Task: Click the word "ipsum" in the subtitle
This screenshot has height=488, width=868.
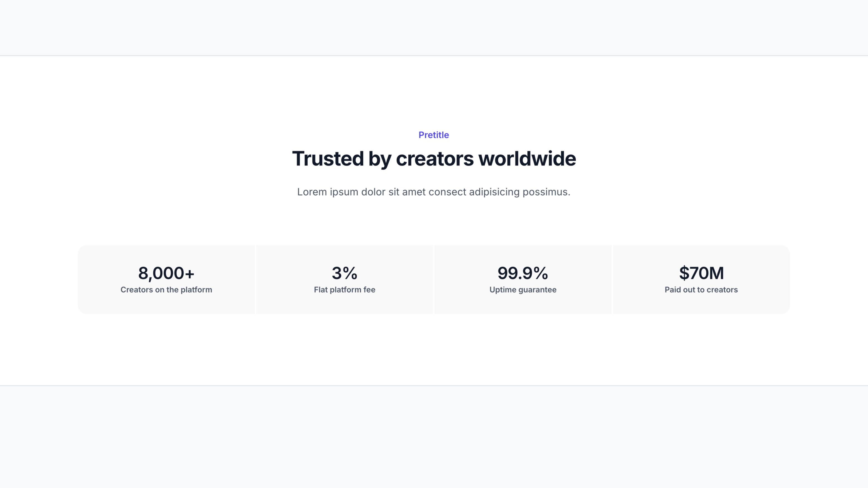Action: [344, 192]
